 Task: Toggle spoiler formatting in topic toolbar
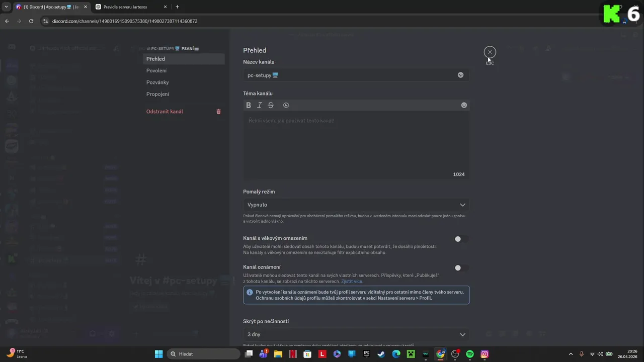286,105
